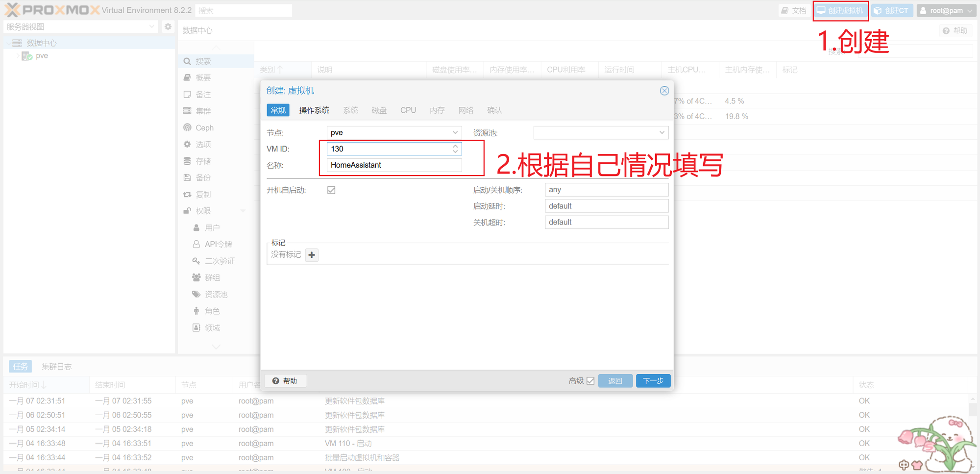Click the Next (下一步) button

[x=653, y=381]
